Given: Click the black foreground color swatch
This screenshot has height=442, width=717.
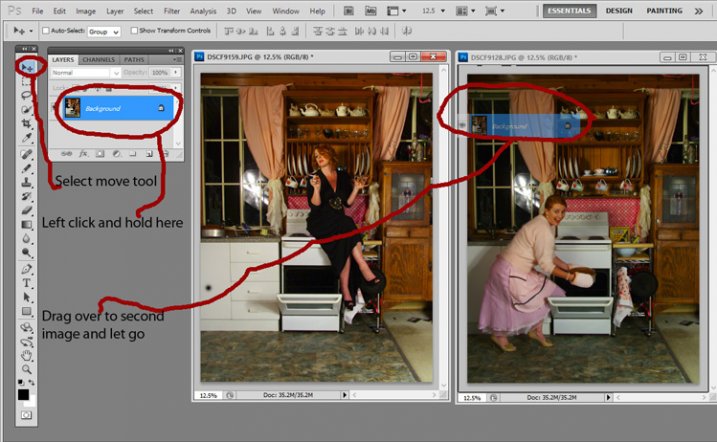Looking at the screenshot, I should click(25, 395).
